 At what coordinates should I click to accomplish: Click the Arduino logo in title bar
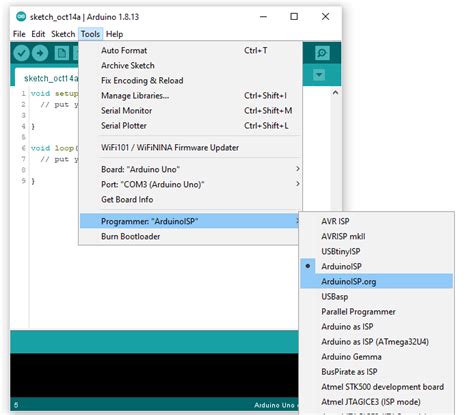pyautogui.click(x=21, y=17)
